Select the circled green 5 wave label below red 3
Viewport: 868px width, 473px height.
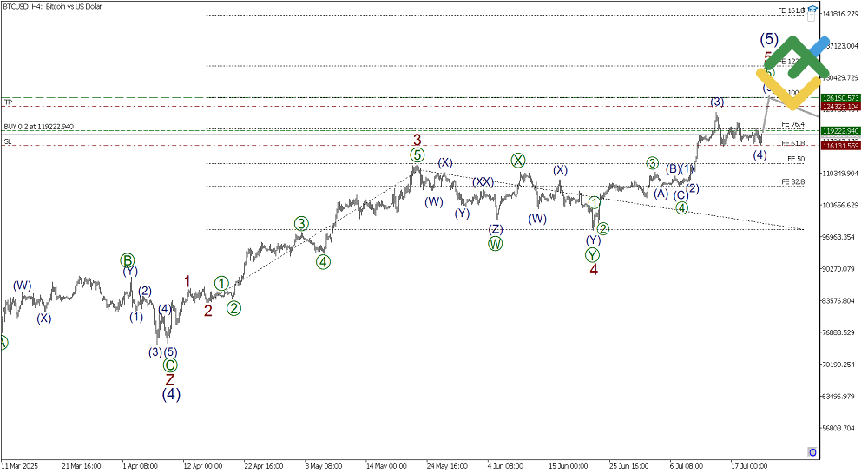pos(417,155)
